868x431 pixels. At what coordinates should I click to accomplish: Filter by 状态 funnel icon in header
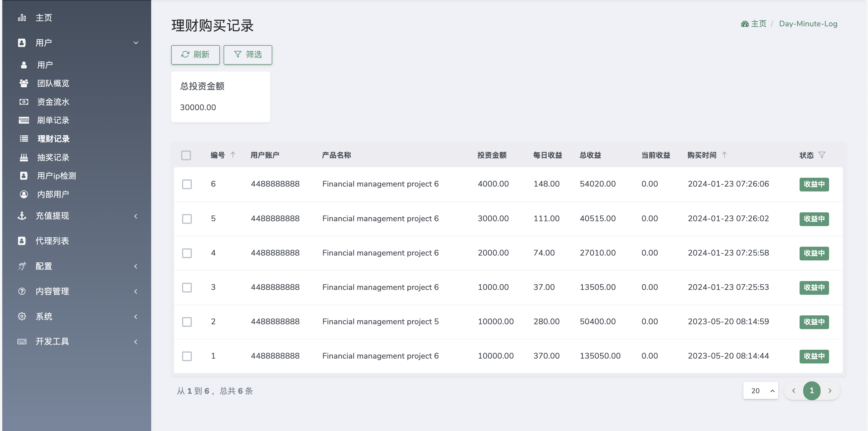click(822, 155)
